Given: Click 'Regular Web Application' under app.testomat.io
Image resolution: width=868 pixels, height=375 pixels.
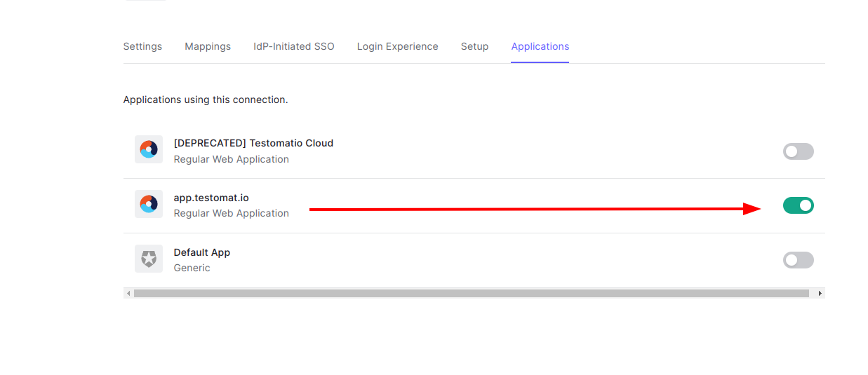Looking at the screenshot, I should coord(232,213).
